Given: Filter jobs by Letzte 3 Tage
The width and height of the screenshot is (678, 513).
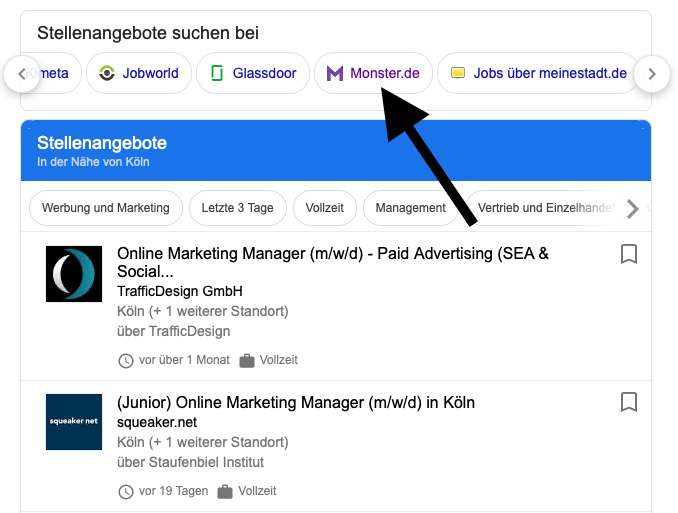Looking at the screenshot, I should (x=237, y=208).
